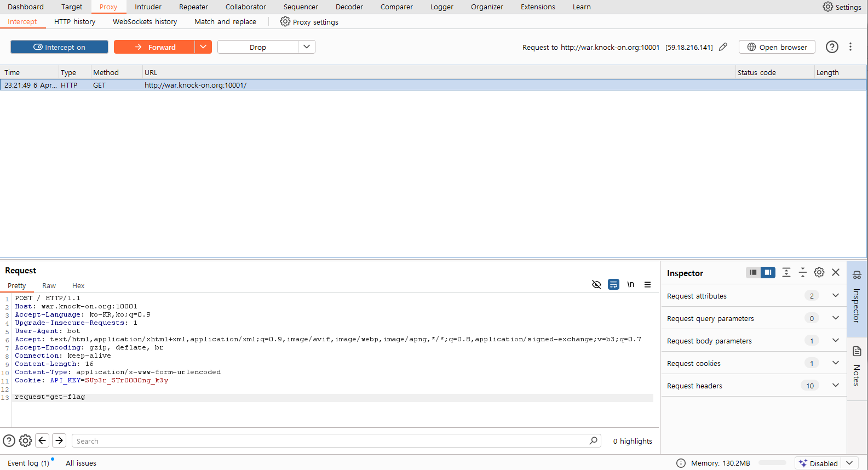Toggle line wrap icon in Request editor
Viewport: 868px width, 470px height.
tap(613, 284)
